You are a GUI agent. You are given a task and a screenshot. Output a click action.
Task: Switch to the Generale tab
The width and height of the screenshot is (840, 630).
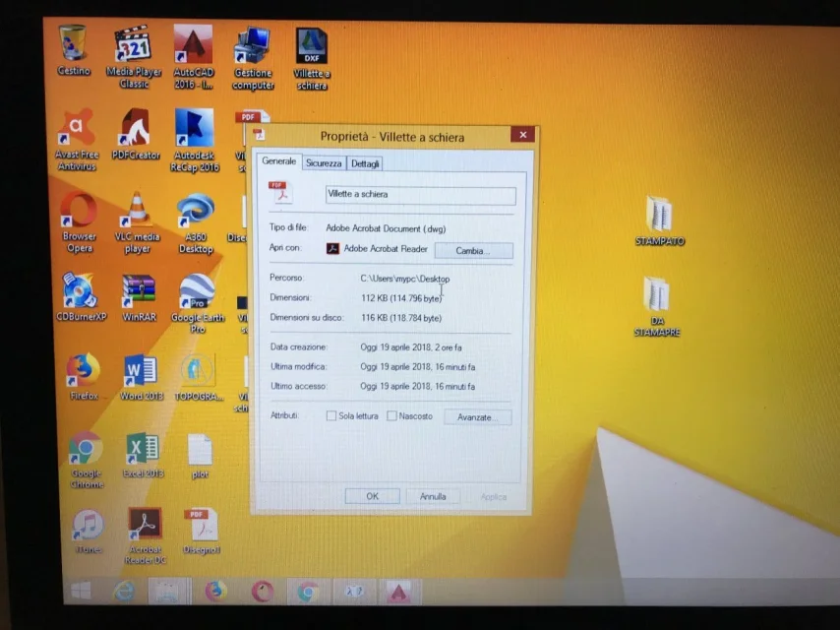click(278, 160)
